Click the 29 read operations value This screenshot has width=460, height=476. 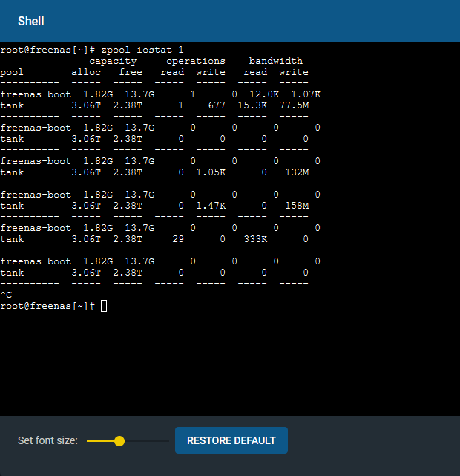pyautogui.click(x=178, y=239)
